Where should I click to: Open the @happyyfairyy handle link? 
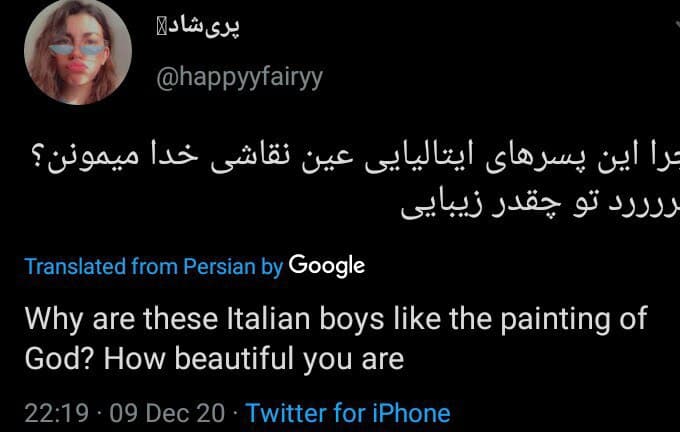point(239,78)
